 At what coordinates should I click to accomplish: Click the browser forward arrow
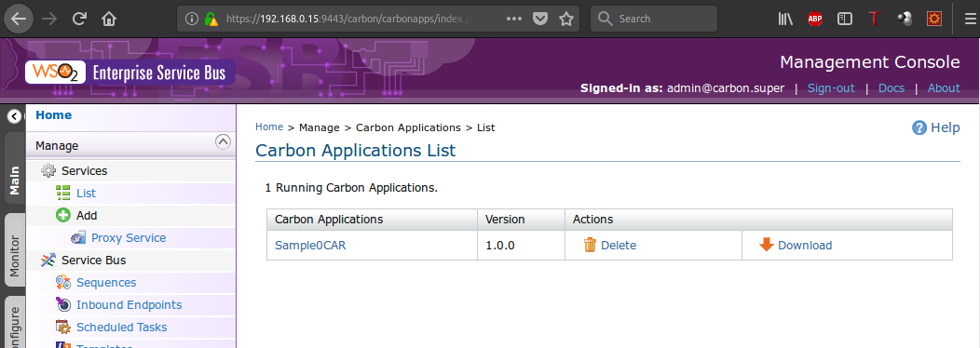coord(49,19)
